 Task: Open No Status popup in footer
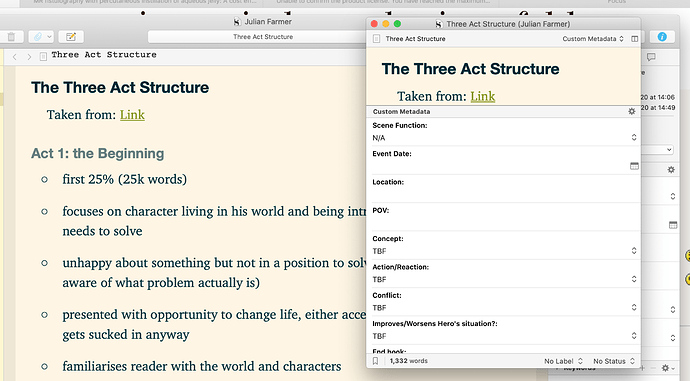tap(614, 361)
